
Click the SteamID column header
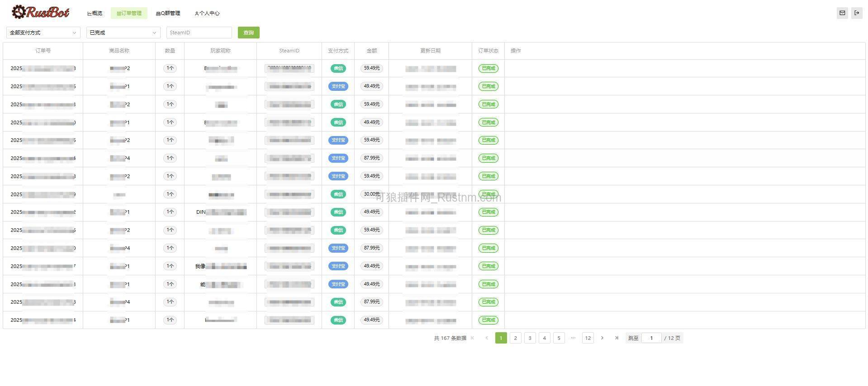tap(289, 51)
